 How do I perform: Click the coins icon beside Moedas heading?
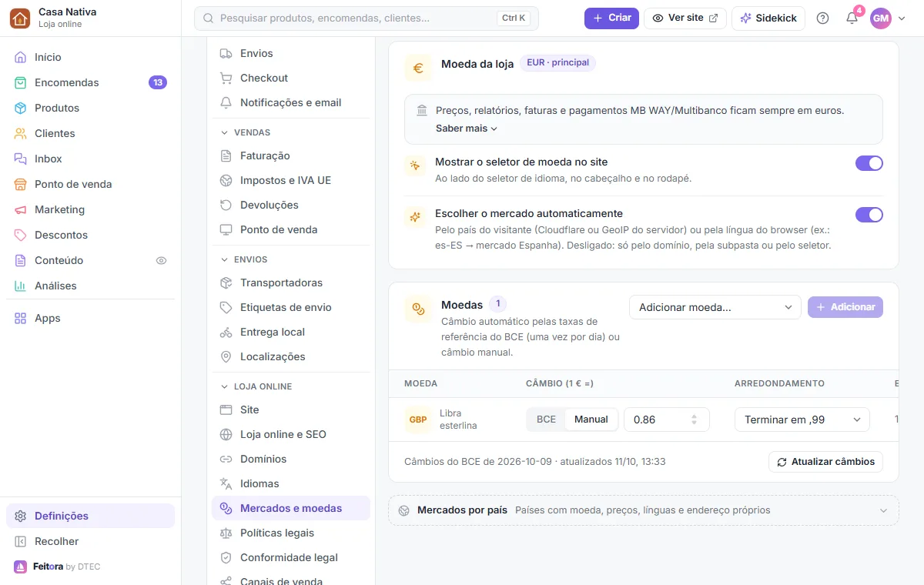(418, 309)
